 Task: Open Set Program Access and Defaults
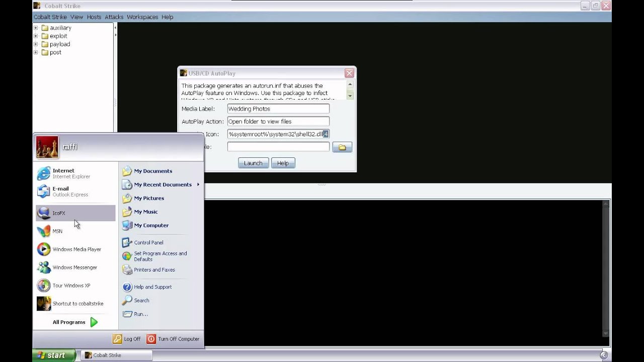161,256
